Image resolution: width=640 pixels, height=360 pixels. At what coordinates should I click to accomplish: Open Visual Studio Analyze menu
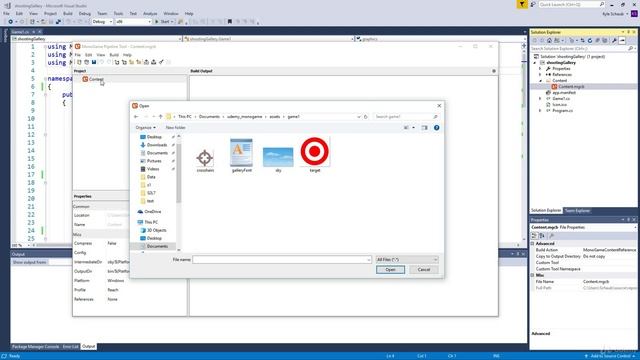pyautogui.click(x=150, y=13)
